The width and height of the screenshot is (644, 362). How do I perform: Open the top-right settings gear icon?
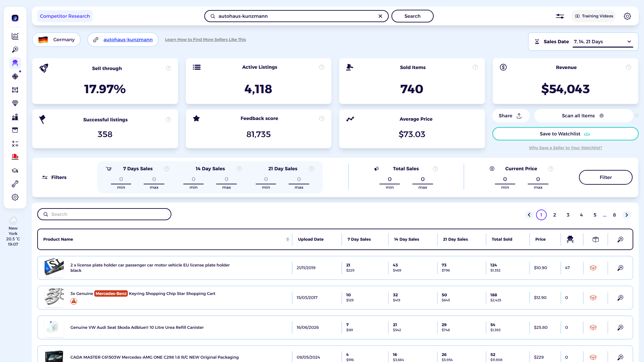click(x=627, y=16)
